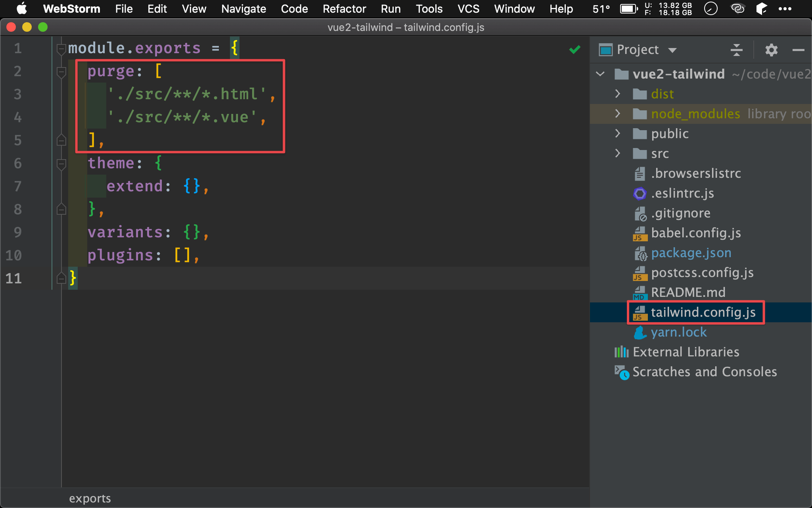Open the Window menu
812x508 pixels.
pyautogui.click(x=514, y=9)
